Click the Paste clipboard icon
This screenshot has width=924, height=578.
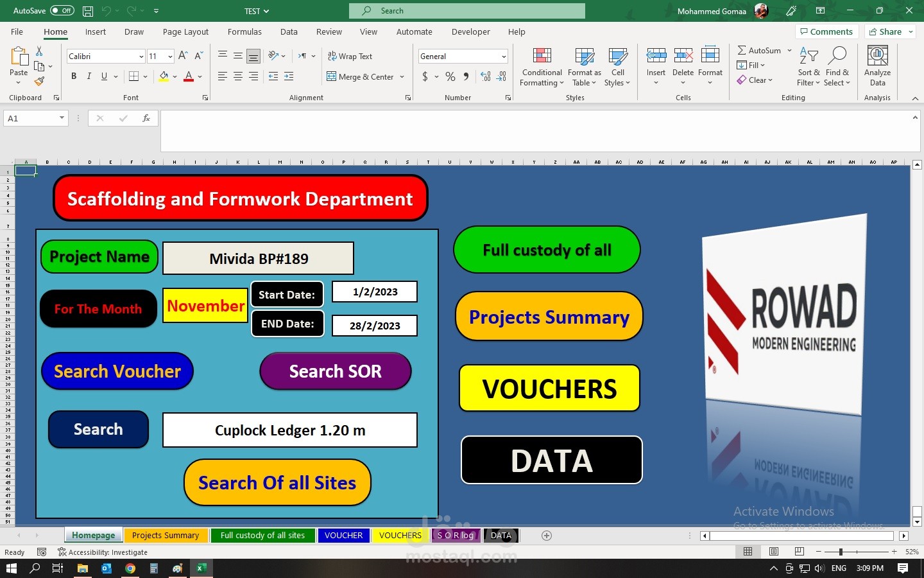19,57
